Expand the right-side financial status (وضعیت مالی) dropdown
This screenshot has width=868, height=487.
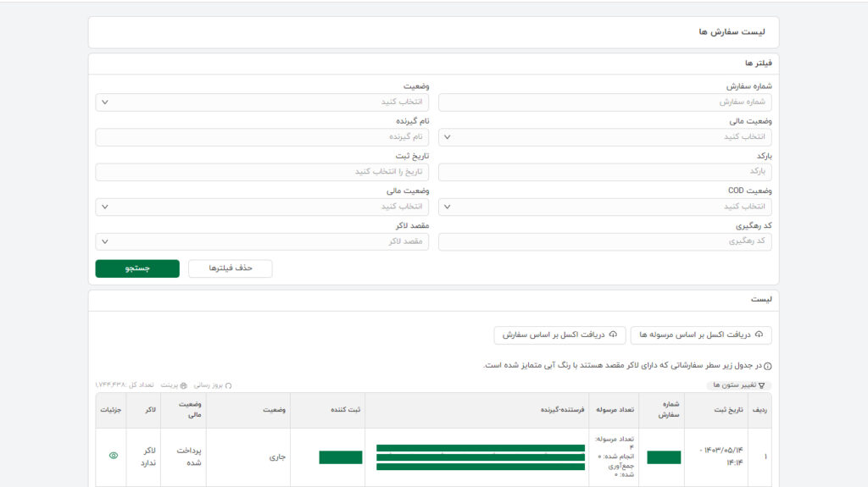[604, 137]
